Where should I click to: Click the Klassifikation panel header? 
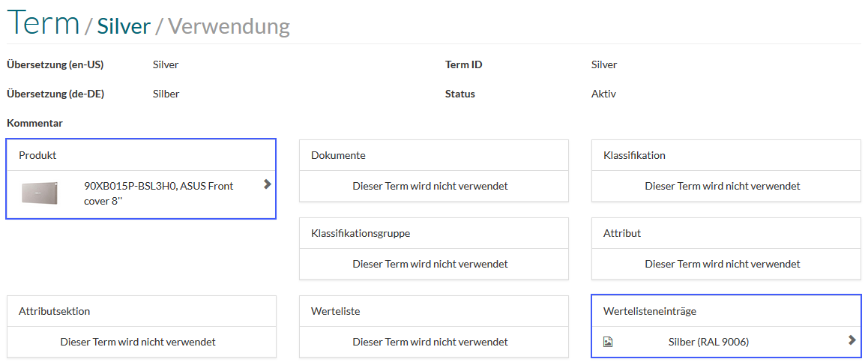pyautogui.click(x=726, y=156)
